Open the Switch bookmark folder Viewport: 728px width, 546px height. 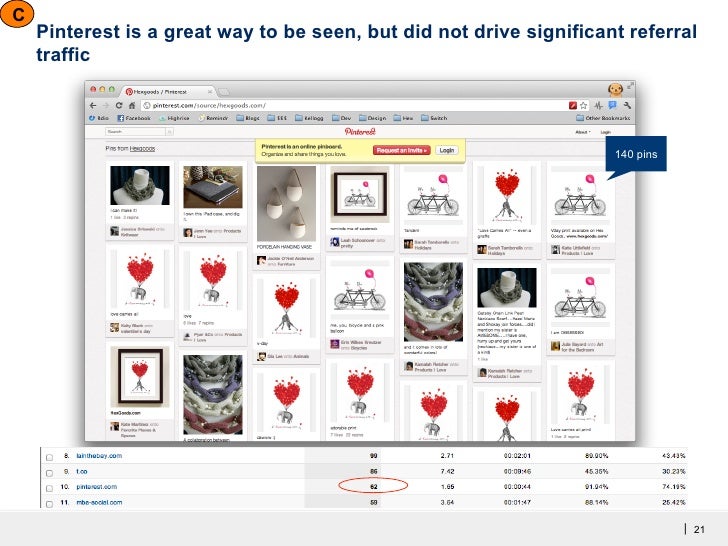pos(434,118)
